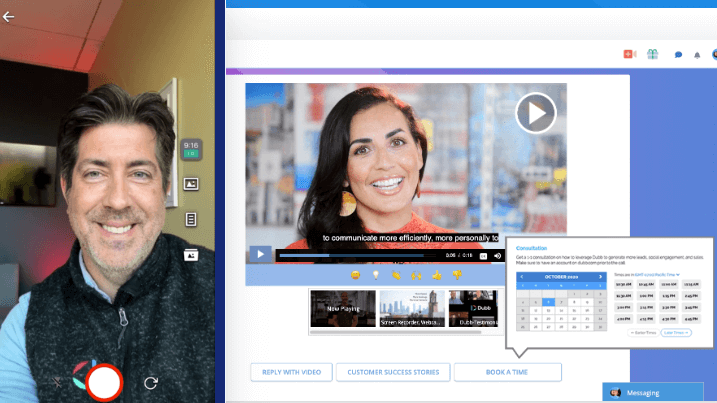717x403 pixels.
Task: Open the Messaging chat widget
Action: 653,392
